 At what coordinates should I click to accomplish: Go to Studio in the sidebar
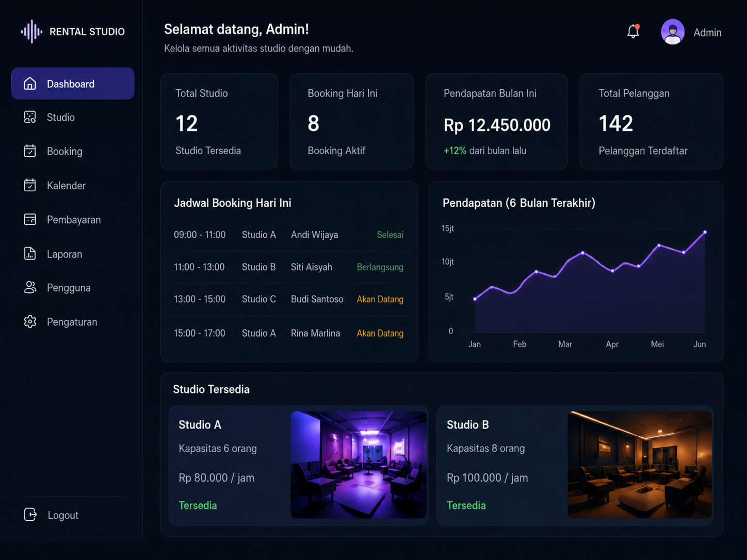click(x=61, y=118)
